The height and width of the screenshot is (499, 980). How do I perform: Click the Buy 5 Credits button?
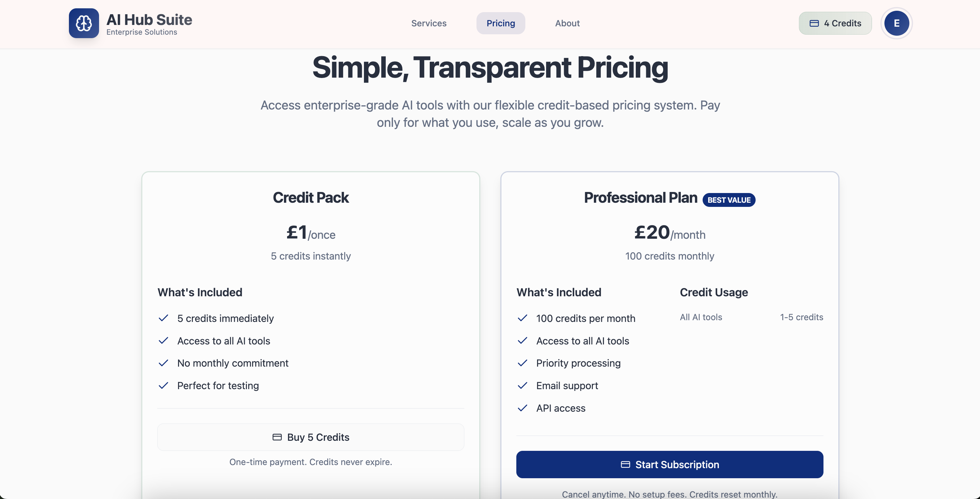point(310,437)
